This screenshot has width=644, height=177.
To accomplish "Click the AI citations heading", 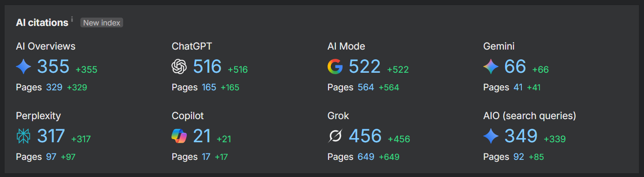I will tap(42, 23).
